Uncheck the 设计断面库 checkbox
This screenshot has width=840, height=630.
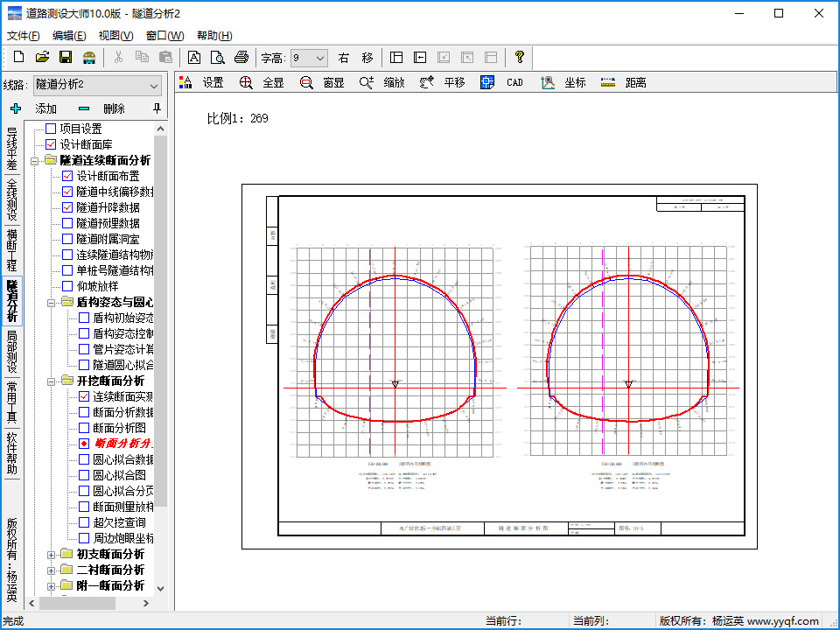[x=51, y=144]
